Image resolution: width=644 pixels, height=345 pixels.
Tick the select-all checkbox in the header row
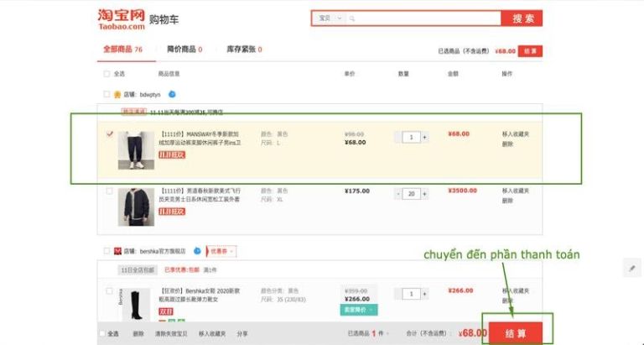[x=106, y=74]
